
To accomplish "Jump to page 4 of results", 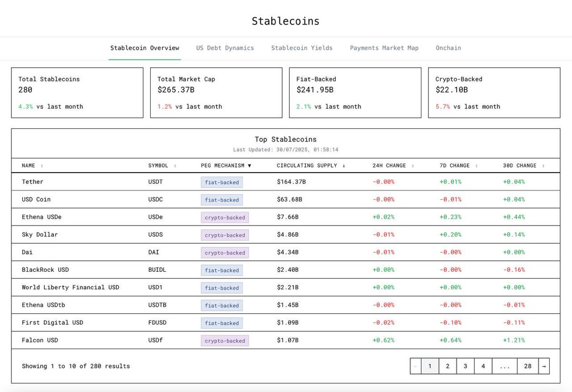I will click(x=483, y=366).
